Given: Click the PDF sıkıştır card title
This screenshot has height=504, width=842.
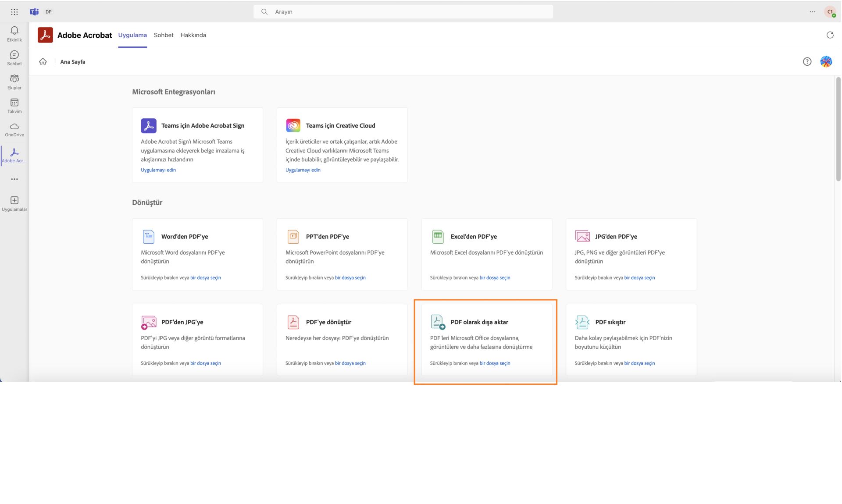Looking at the screenshot, I should (610, 322).
